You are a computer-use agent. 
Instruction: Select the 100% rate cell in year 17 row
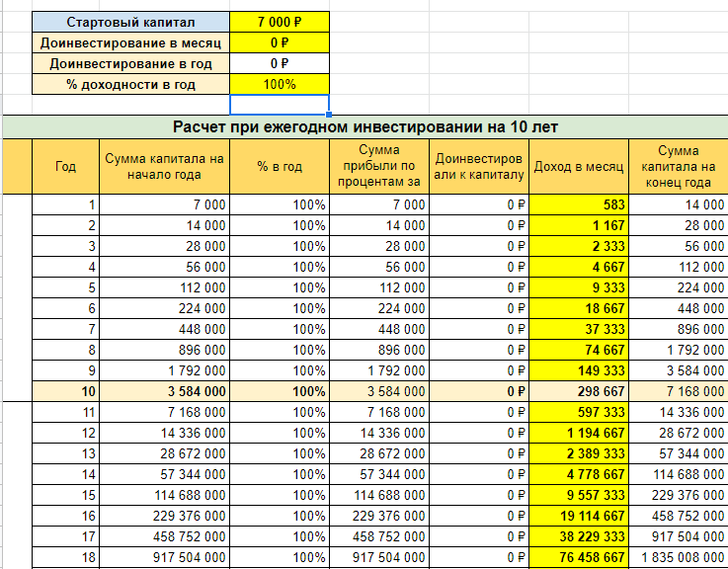[x=280, y=536]
